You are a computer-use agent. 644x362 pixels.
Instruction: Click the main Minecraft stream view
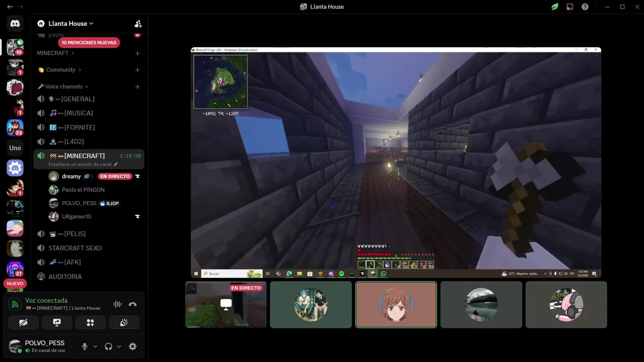pyautogui.click(x=396, y=162)
